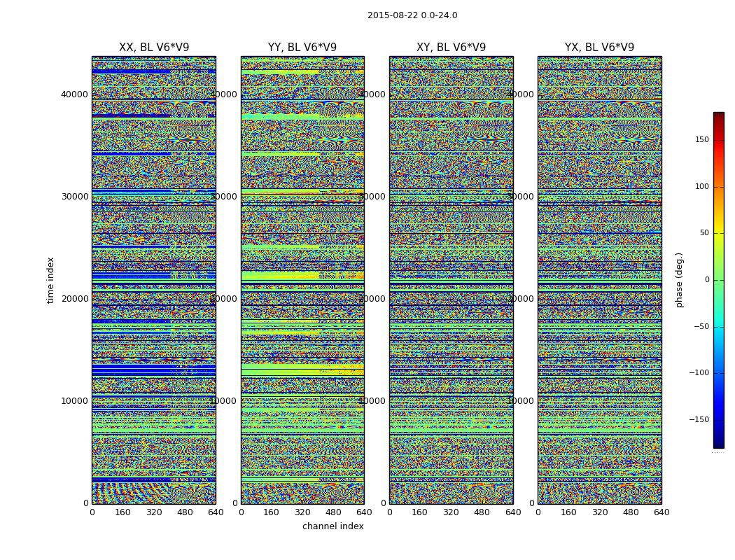The image size is (735, 560).
Task: Click inside the XY phase plot panel
Action: tap(451, 280)
